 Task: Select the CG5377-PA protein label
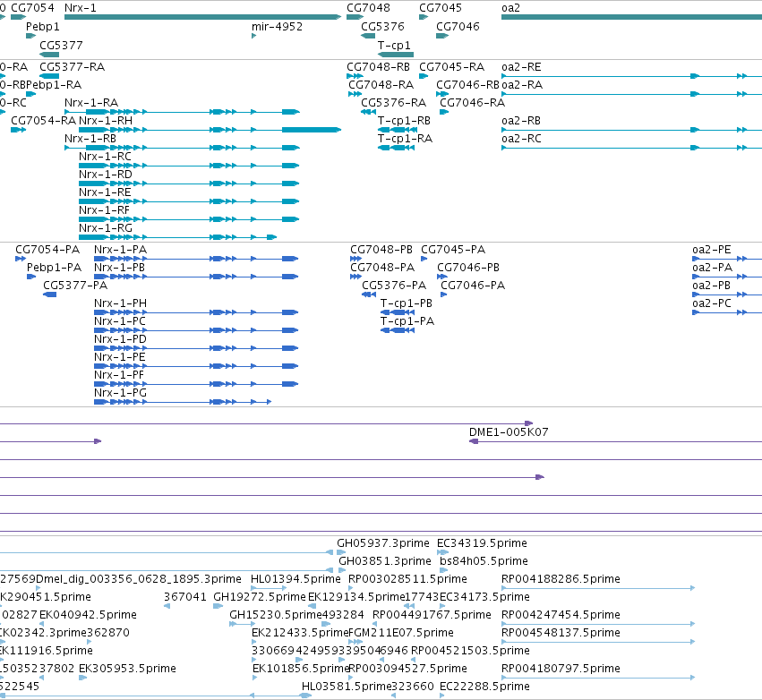[75, 286]
